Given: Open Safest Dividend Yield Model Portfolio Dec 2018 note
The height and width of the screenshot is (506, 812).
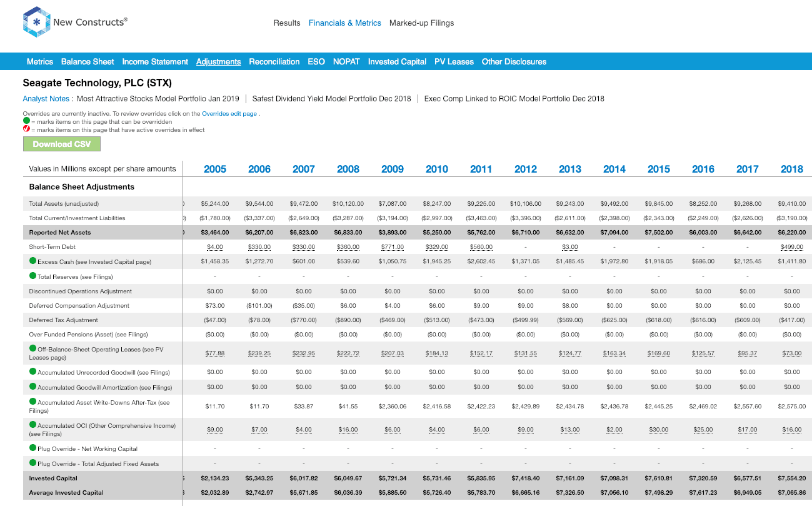Looking at the screenshot, I should [331, 99].
